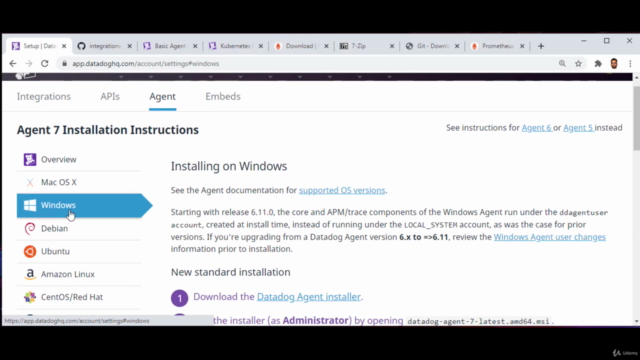Open the zoom magnifier in address bar
640x360 pixels.
click(x=562, y=64)
